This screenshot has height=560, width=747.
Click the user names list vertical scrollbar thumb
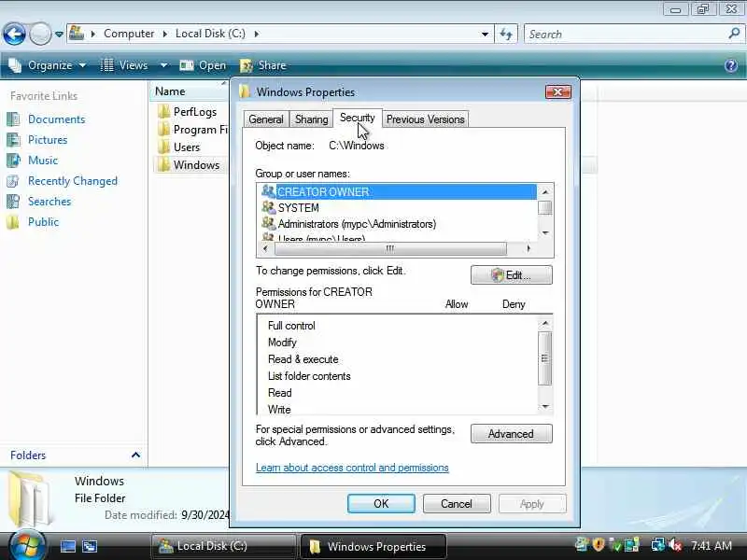[545, 207]
